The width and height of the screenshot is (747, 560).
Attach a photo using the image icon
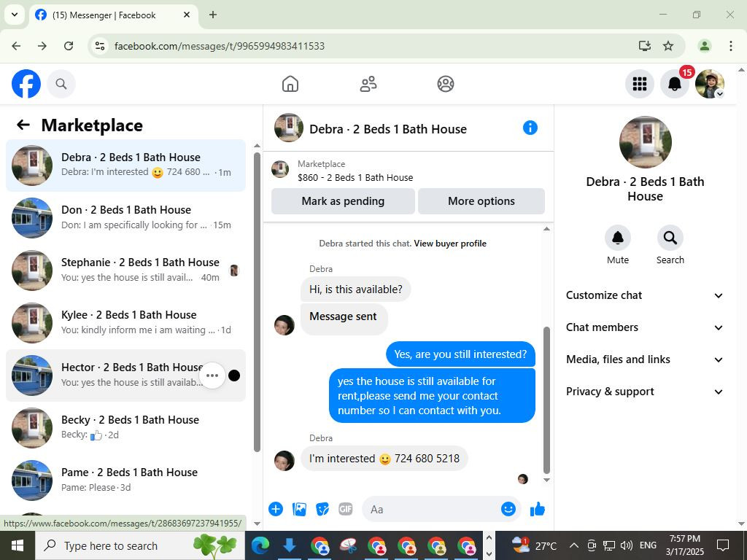(x=299, y=509)
